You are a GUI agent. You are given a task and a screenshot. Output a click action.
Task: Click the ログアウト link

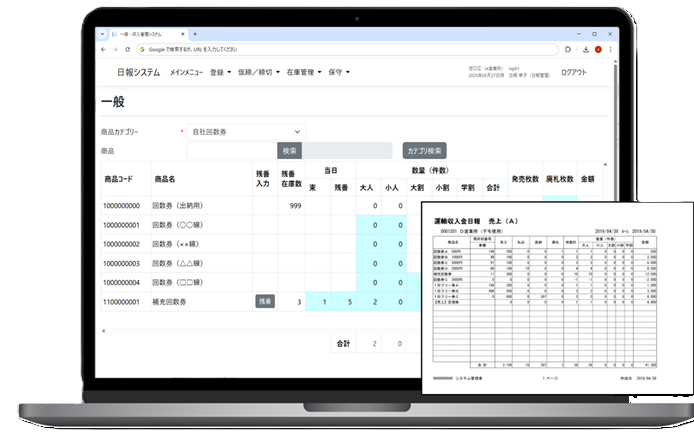[x=574, y=72]
